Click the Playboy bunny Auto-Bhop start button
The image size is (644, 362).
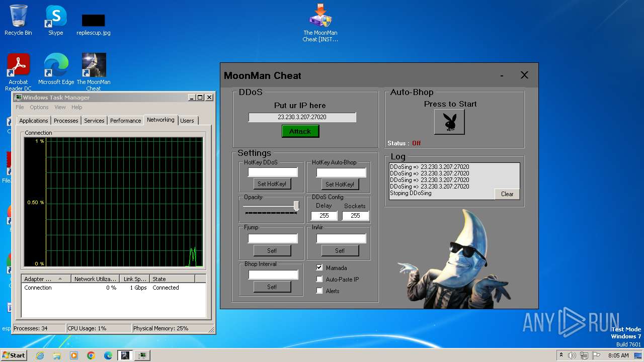(x=449, y=122)
